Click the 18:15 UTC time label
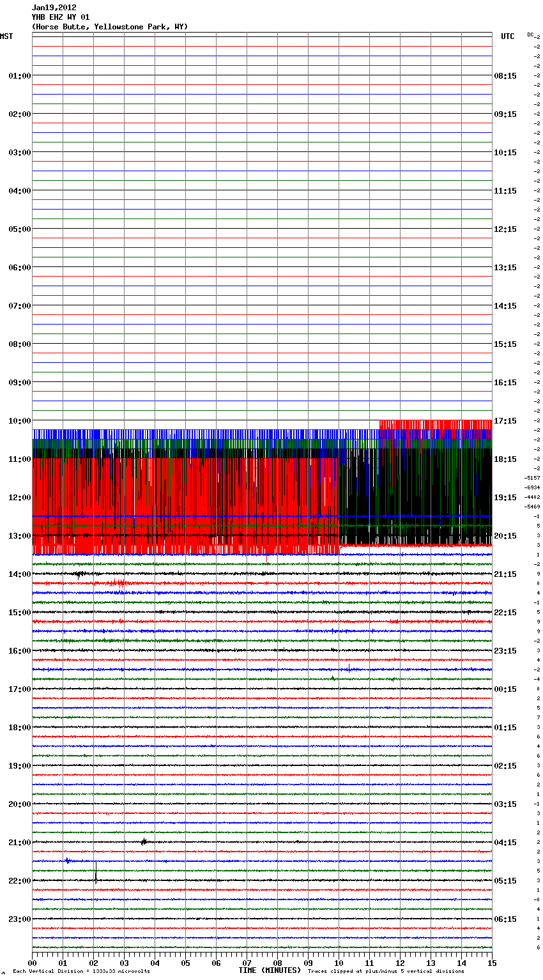Screen dimensions: 543x980 (505, 459)
